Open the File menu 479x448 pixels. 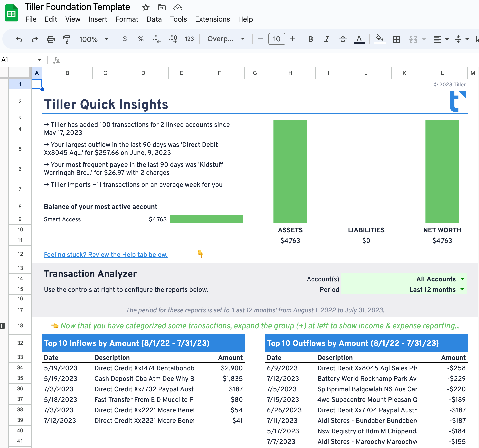31,19
